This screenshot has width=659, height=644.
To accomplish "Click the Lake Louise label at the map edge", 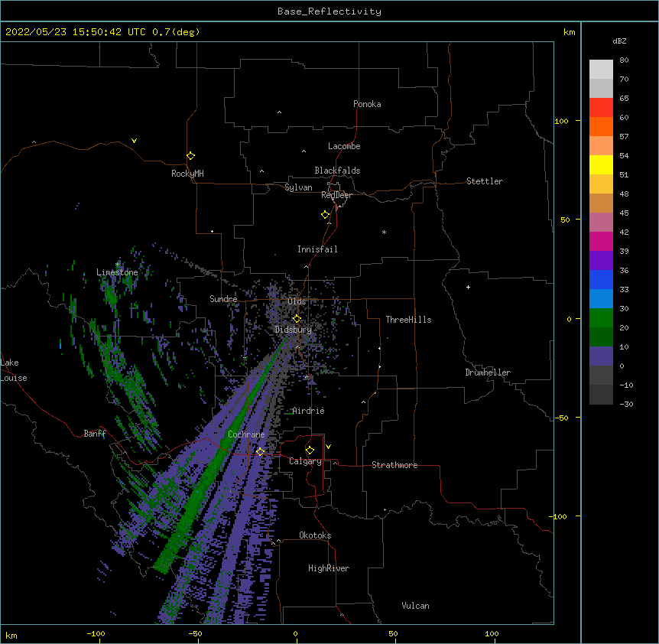I will coord(13,370).
